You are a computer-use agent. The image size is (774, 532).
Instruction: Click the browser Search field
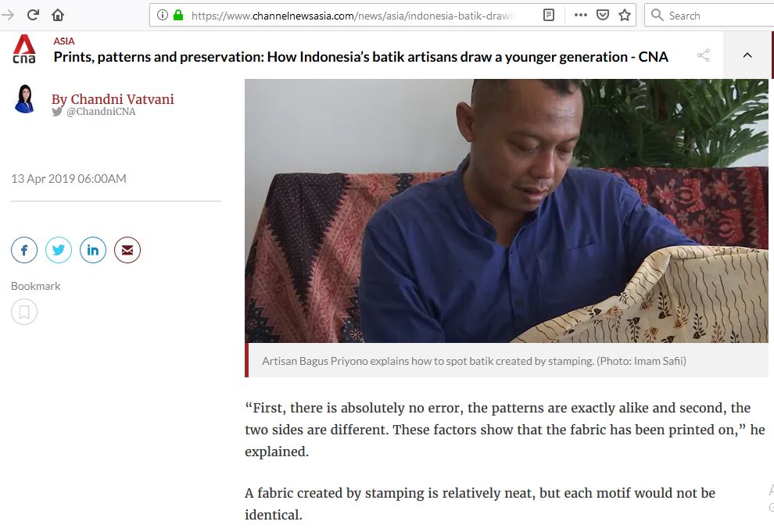coord(709,16)
